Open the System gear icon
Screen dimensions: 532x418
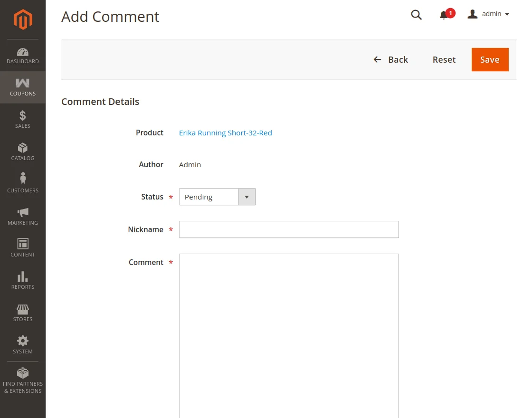[23, 341]
